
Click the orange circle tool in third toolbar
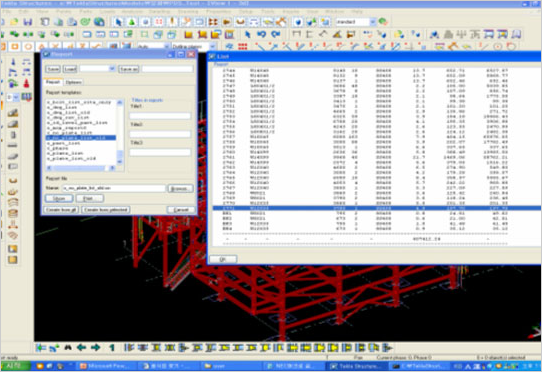click(28, 46)
